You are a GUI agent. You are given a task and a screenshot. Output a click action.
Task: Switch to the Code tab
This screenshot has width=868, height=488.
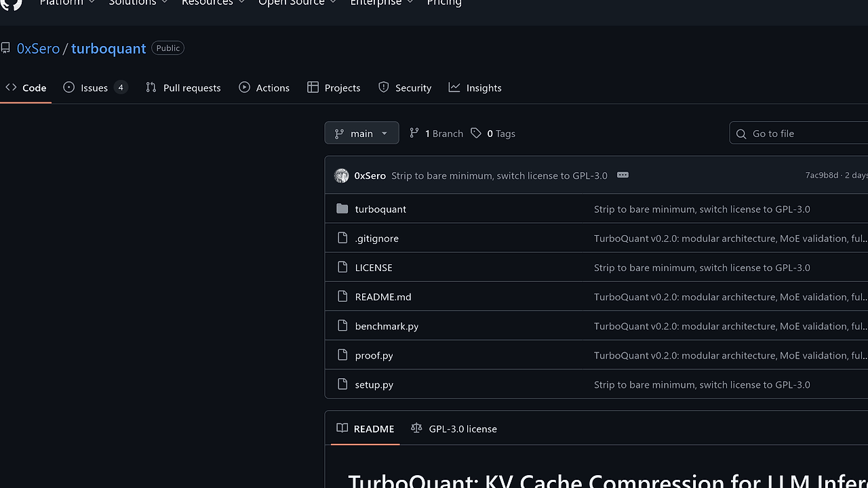pyautogui.click(x=26, y=87)
